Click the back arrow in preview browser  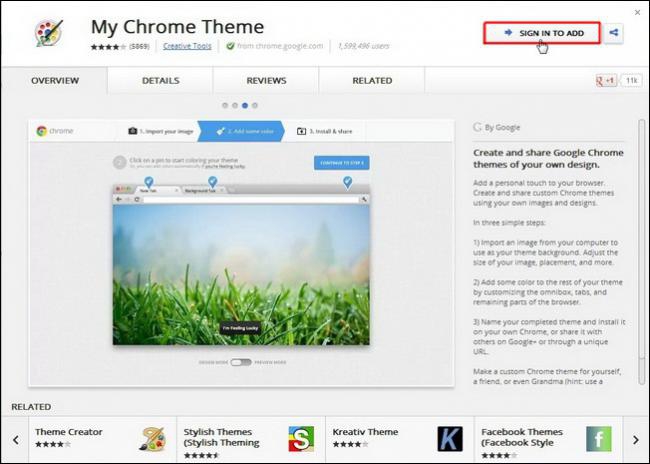[119, 199]
